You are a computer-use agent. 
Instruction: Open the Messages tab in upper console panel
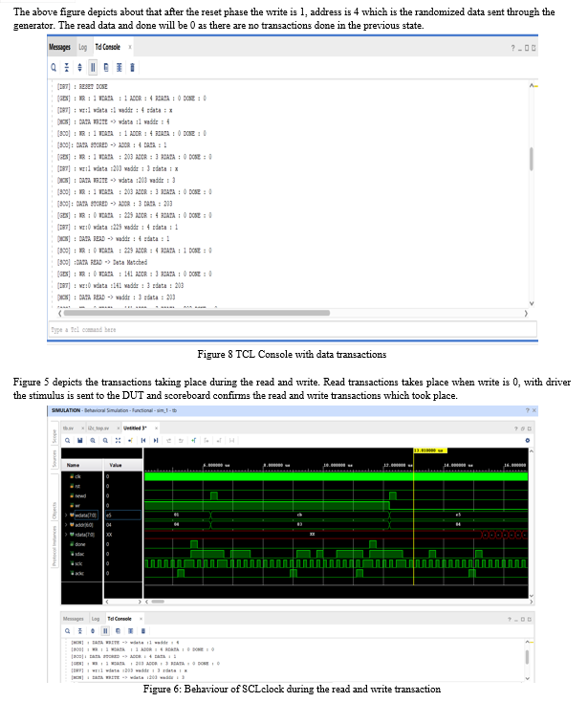[59, 47]
